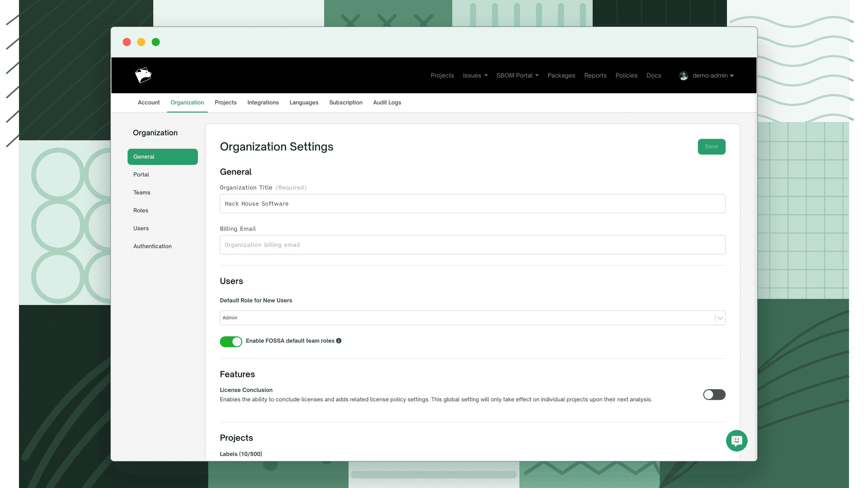The height and width of the screenshot is (488, 868).
Task: Go to Packages page
Action: pyautogui.click(x=561, y=75)
